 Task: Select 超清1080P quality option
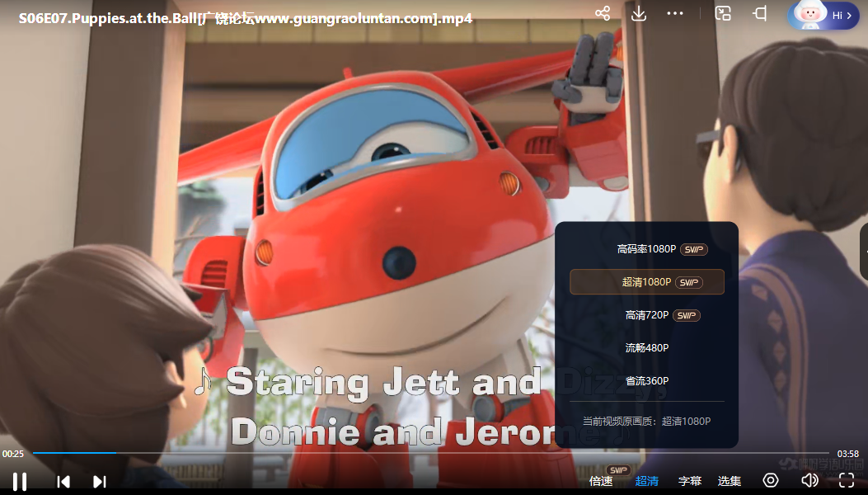click(x=646, y=281)
